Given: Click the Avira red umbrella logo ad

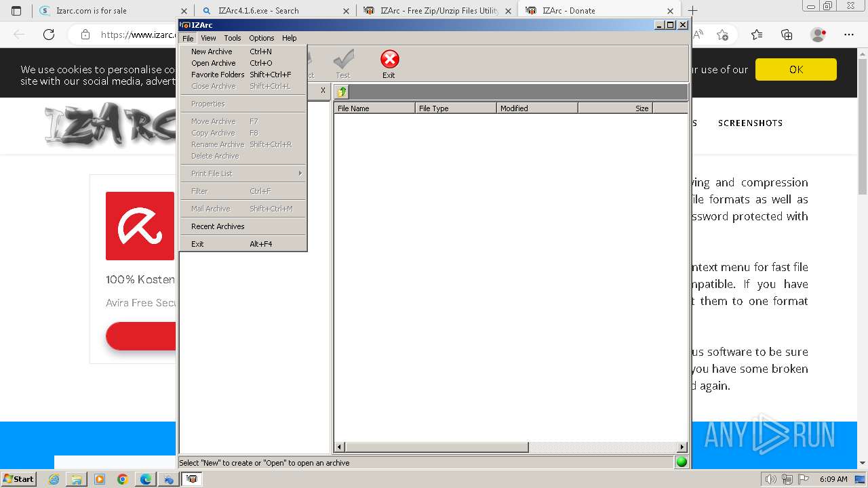Looking at the screenshot, I should [140, 226].
